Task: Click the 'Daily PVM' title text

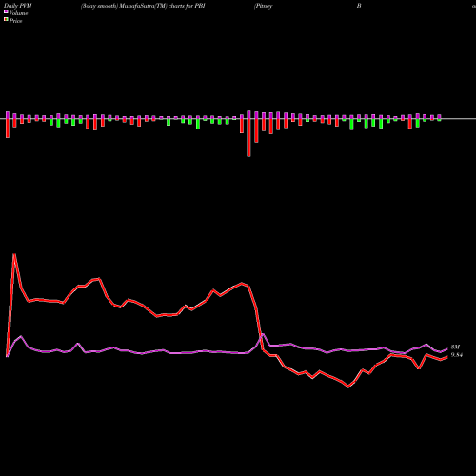Action: pyautogui.click(x=18, y=6)
